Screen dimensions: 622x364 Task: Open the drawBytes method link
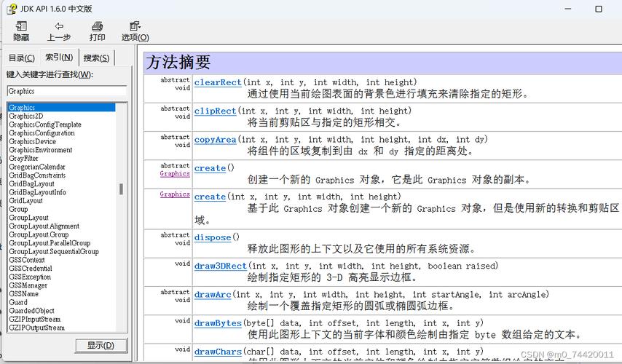pos(218,323)
